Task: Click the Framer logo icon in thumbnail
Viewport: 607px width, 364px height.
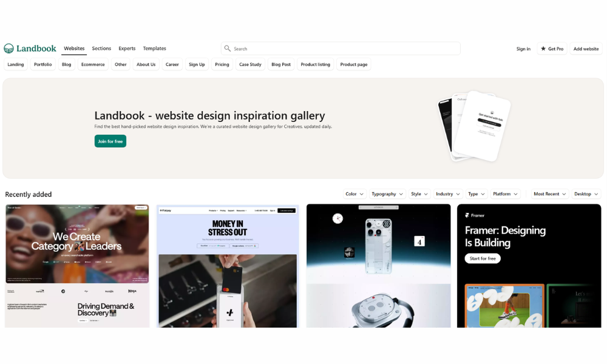Action: [x=467, y=215]
